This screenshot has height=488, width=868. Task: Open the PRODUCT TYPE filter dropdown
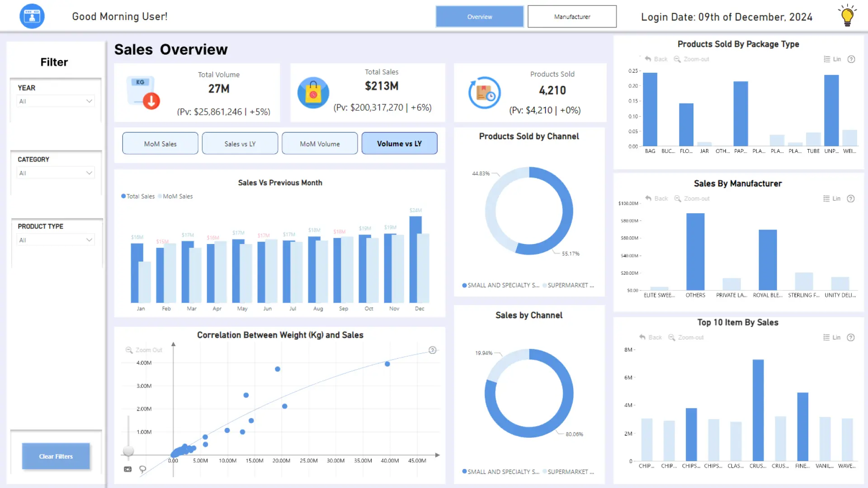coord(56,240)
